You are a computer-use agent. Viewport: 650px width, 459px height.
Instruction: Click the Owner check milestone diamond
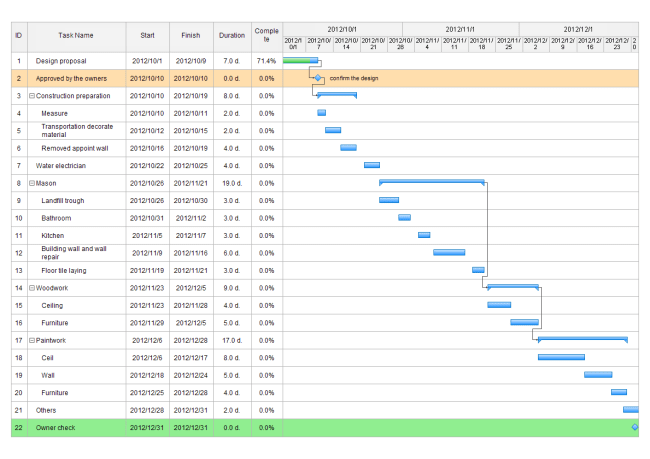click(x=634, y=428)
